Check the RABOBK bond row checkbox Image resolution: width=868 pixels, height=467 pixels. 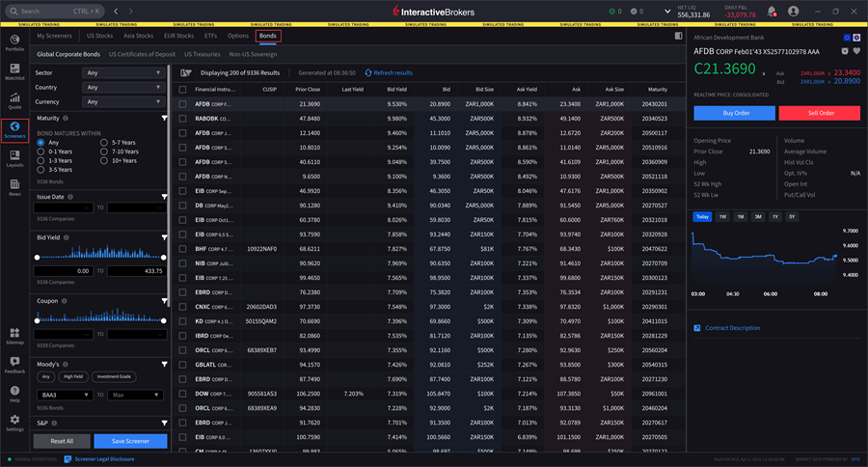182,119
